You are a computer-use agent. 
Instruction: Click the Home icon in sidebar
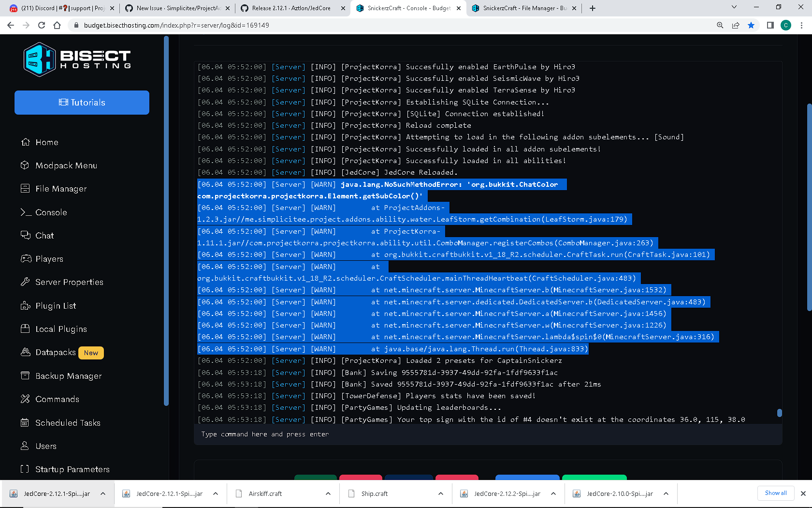pyautogui.click(x=25, y=142)
